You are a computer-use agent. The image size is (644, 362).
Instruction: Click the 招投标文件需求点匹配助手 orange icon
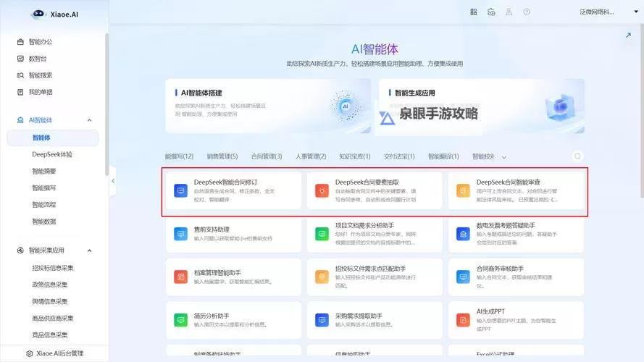click(322, 277)
